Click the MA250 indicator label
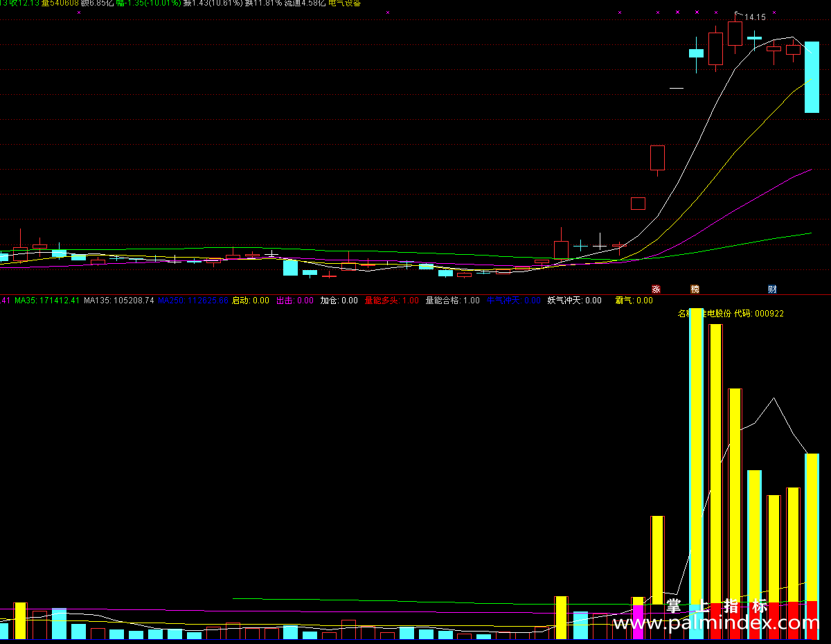Viewport: 831px width, 644px height. click(x=193, y=301)
